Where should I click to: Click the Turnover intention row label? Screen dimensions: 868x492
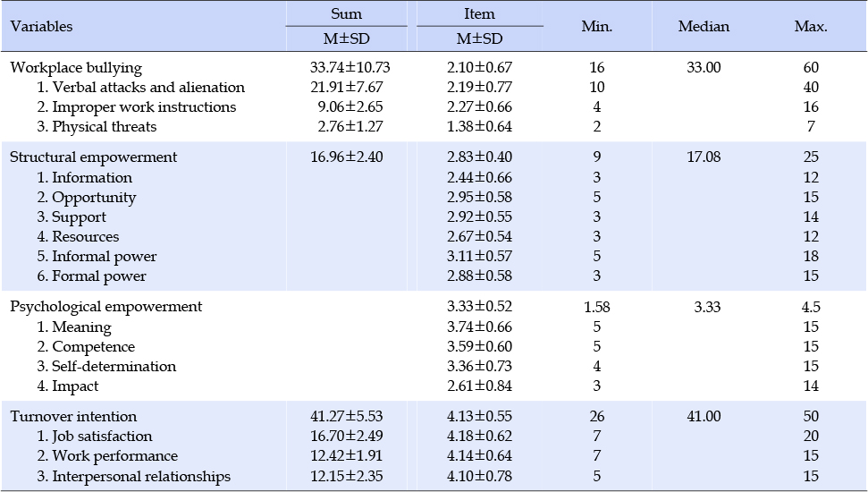[73, 417]
